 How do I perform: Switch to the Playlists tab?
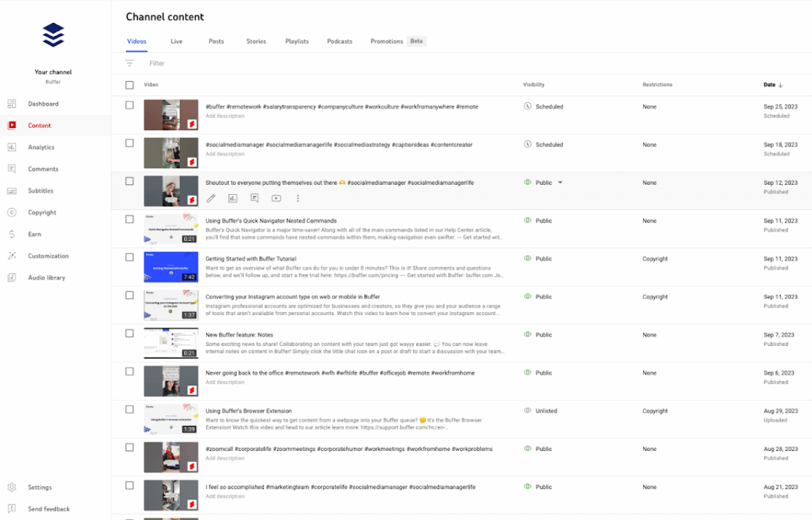(x=296, y=41)
